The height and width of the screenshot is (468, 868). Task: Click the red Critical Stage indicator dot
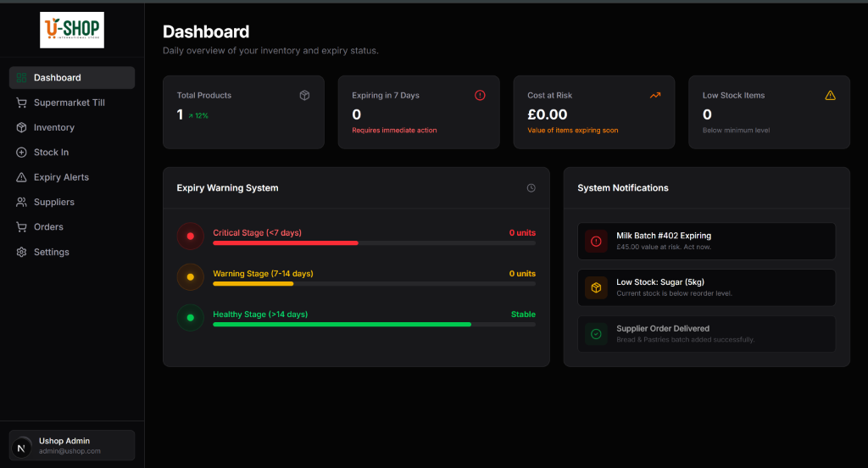click(190, 237)
